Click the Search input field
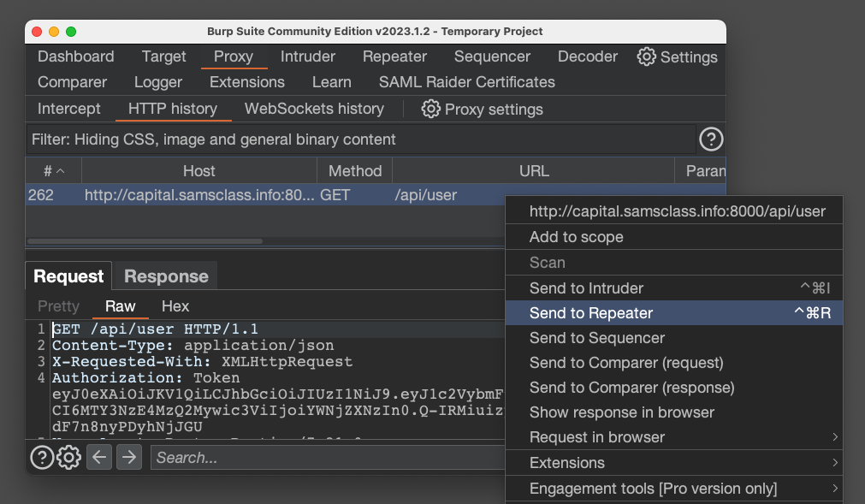 pyautogui.click(x=325, y=458)
